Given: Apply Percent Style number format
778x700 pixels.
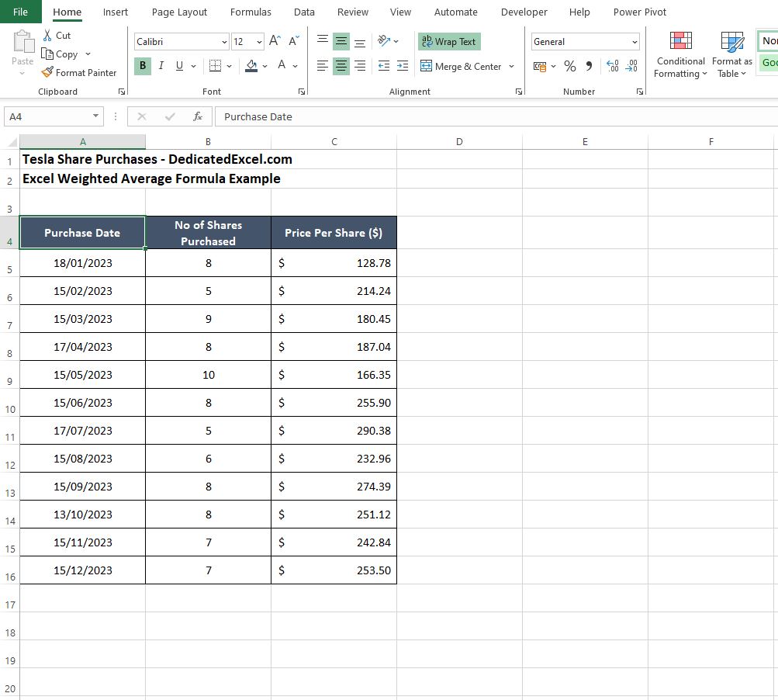Looking at the screenshot, I should [570, 67].
